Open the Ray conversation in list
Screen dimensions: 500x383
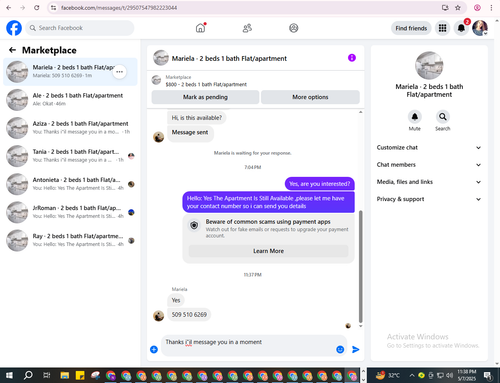(70, 240)
